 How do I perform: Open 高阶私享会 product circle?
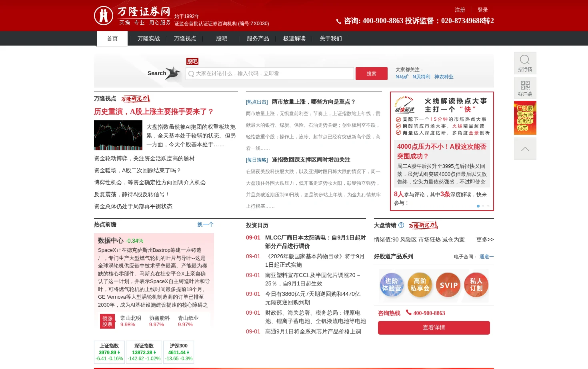pyautogui.click(x=420, y=285)
